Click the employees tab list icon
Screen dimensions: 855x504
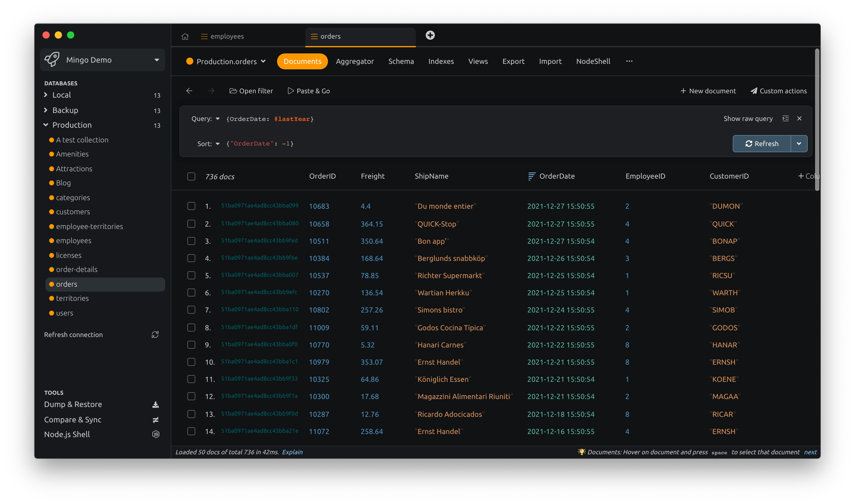tap(204, 36)
